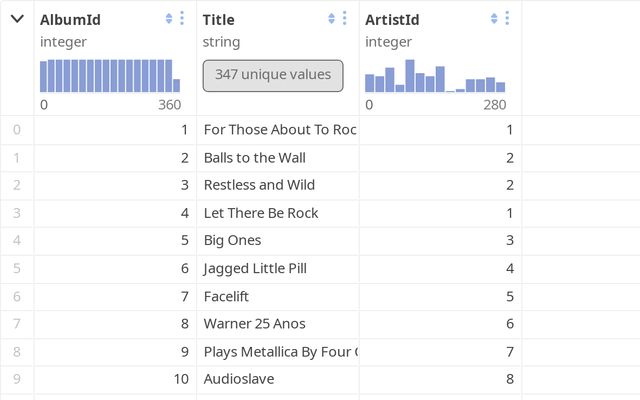Image resolution: width=640 pixels, height=400 pixels.
Task: Select row index 0
Action: 16,130
